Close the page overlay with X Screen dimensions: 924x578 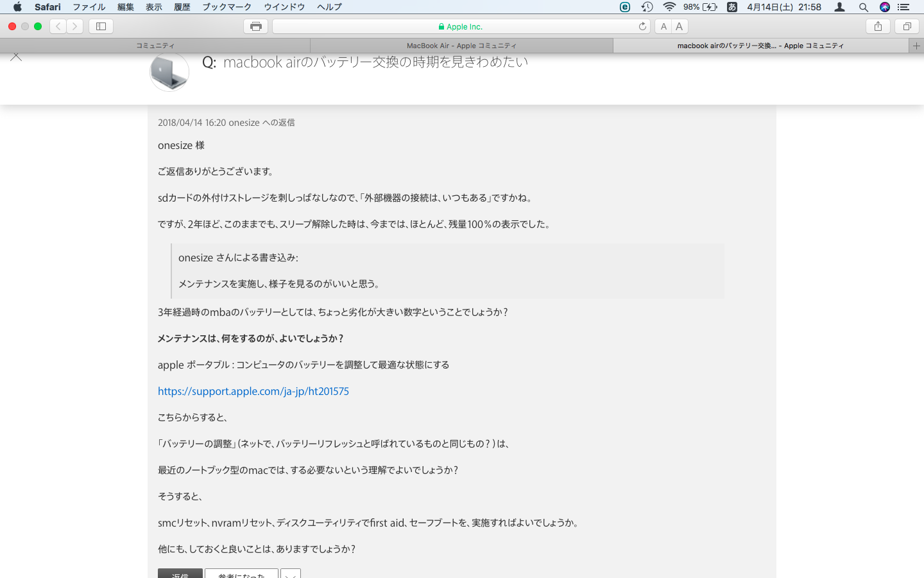(x=16, y=57)
